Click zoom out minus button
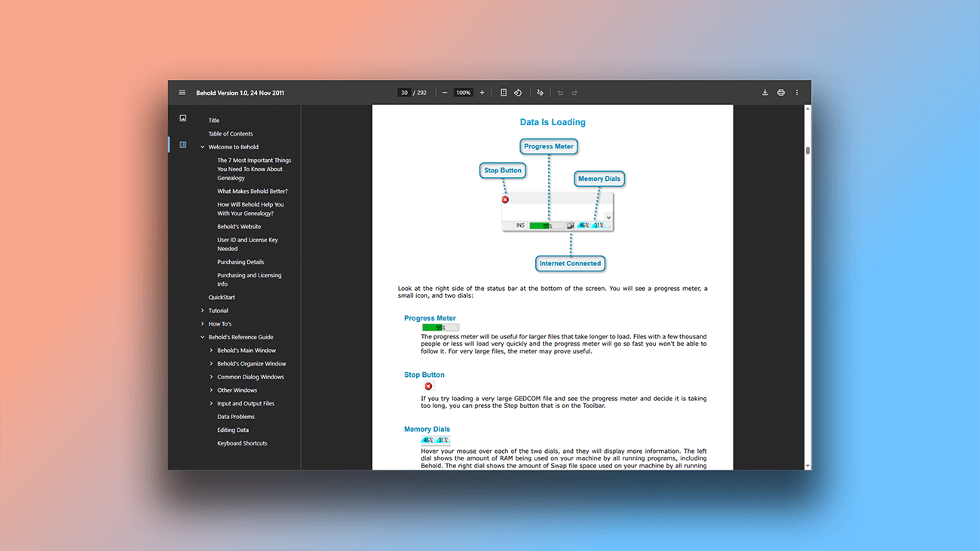The width and height of the screenshot is (980, 551). point(445,92)
